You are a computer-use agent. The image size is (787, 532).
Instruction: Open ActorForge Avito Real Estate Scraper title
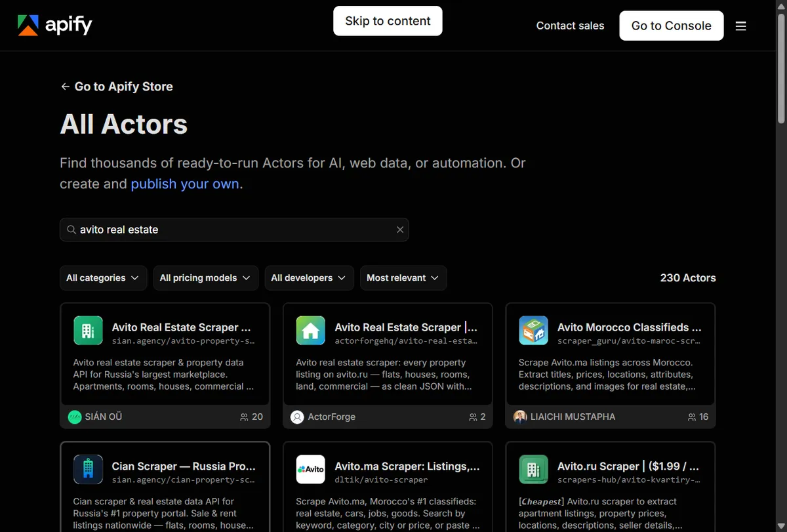tap(406, 327)
